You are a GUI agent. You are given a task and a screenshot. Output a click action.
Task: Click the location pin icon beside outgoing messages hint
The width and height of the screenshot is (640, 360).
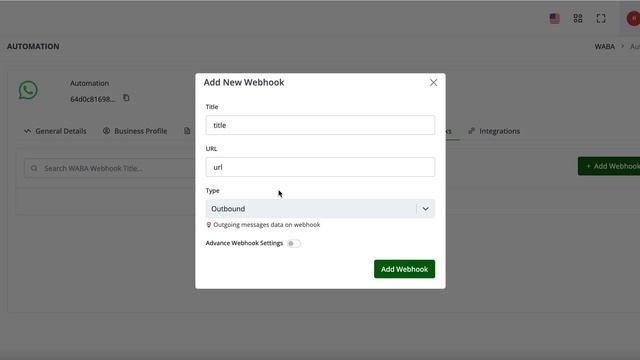point(209,225)
